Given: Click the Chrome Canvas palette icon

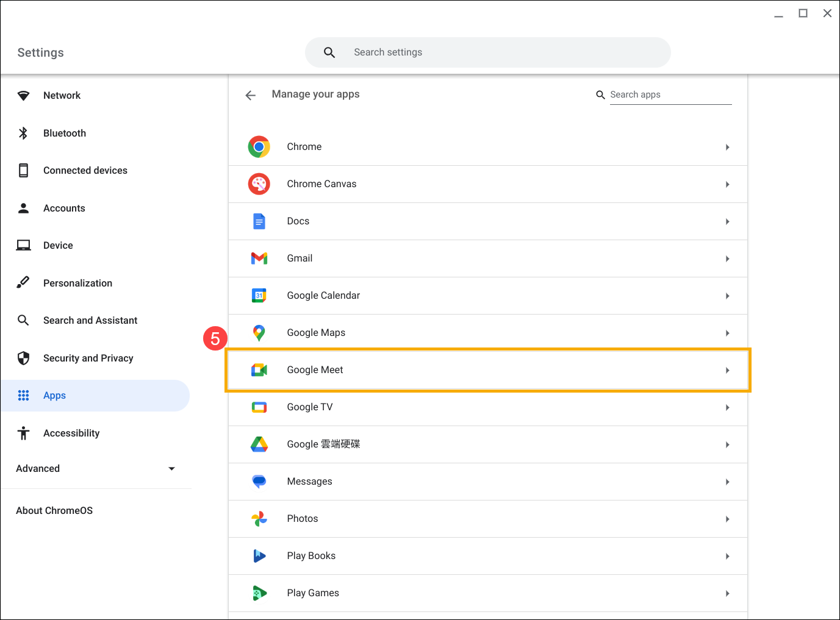Looking at the screenshot, I should pyautogui.click(x=259, y=184).
